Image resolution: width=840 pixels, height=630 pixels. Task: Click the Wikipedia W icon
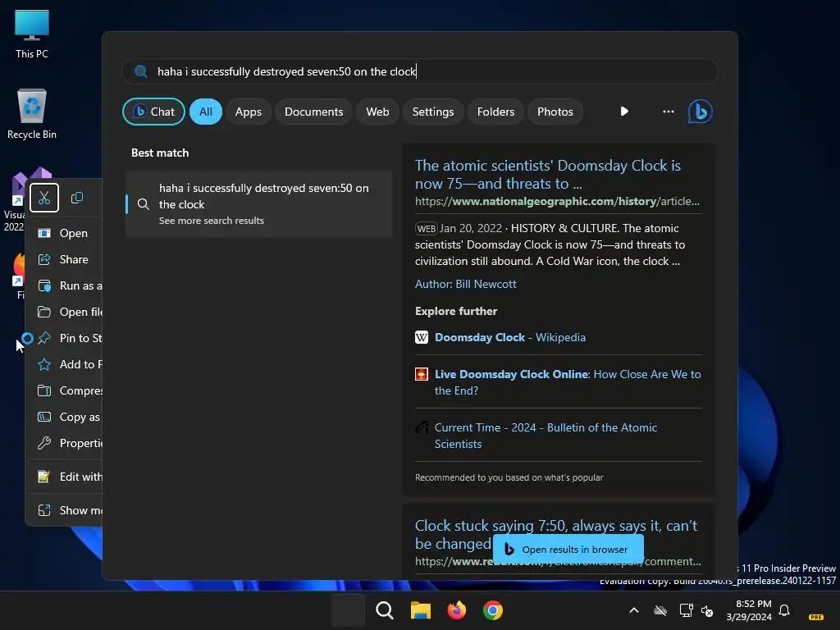(x=422, y=337)
